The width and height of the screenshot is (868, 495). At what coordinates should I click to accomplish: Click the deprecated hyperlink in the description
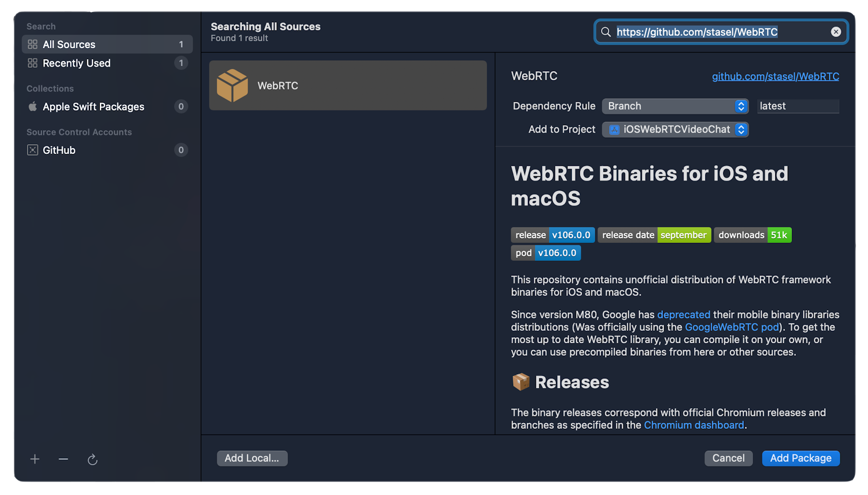684,314
